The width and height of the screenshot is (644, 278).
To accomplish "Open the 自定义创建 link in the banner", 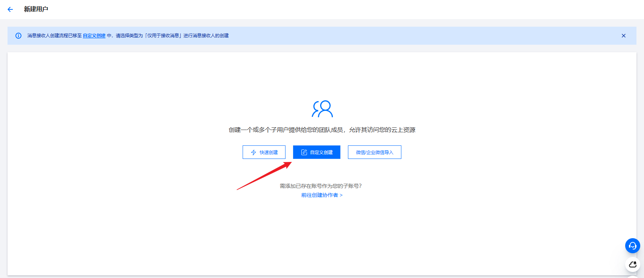I will click(x=94, y=36).
